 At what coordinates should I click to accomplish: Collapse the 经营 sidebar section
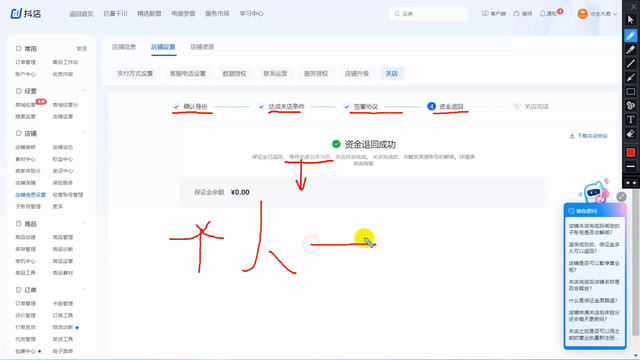(x=83, y=91)
